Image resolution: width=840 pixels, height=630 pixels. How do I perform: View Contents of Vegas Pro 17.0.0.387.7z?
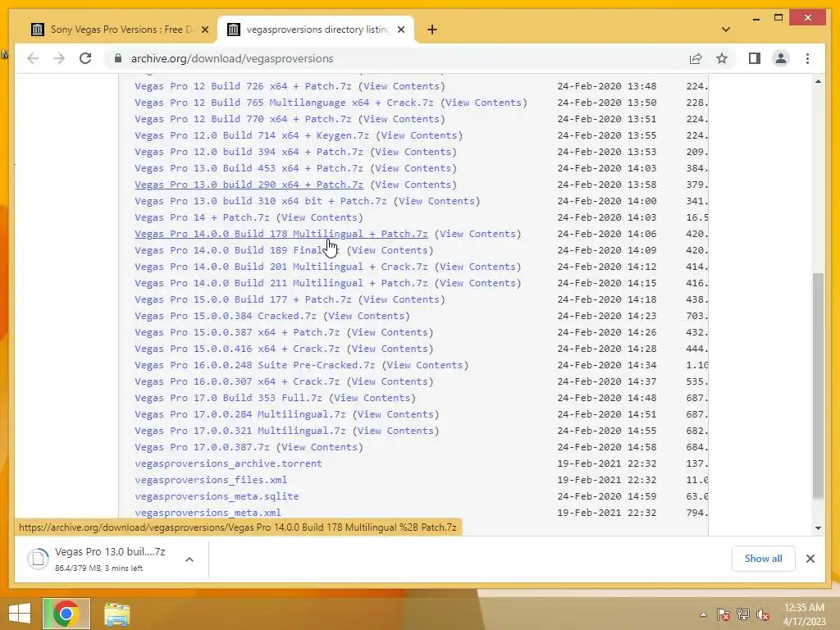(x=319, y=447)
